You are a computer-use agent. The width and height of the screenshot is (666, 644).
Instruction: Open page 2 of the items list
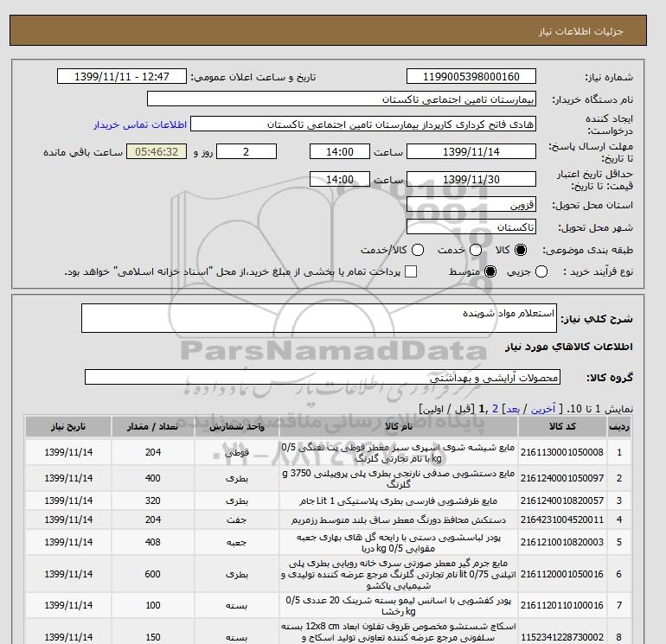(x=495, y=409)
